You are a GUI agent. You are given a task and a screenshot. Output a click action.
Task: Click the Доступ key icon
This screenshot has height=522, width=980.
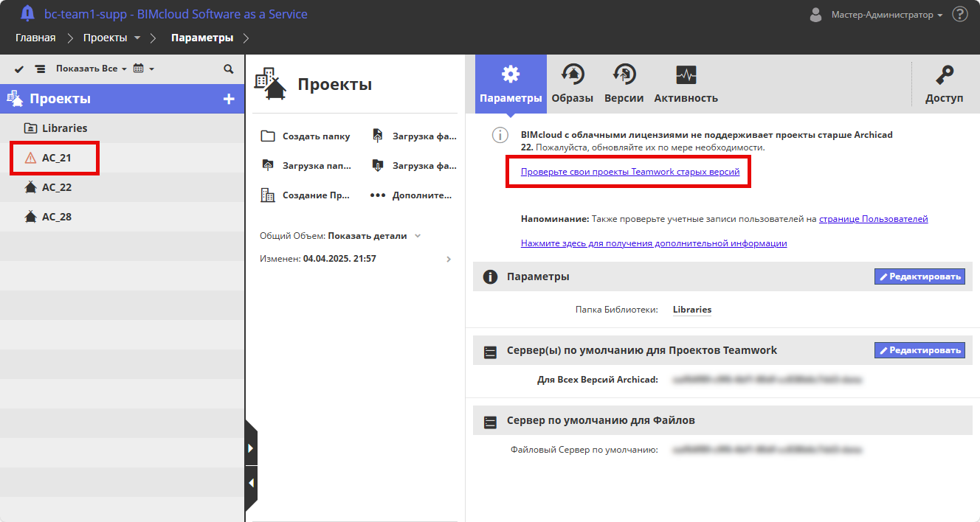tap(945, 74)
